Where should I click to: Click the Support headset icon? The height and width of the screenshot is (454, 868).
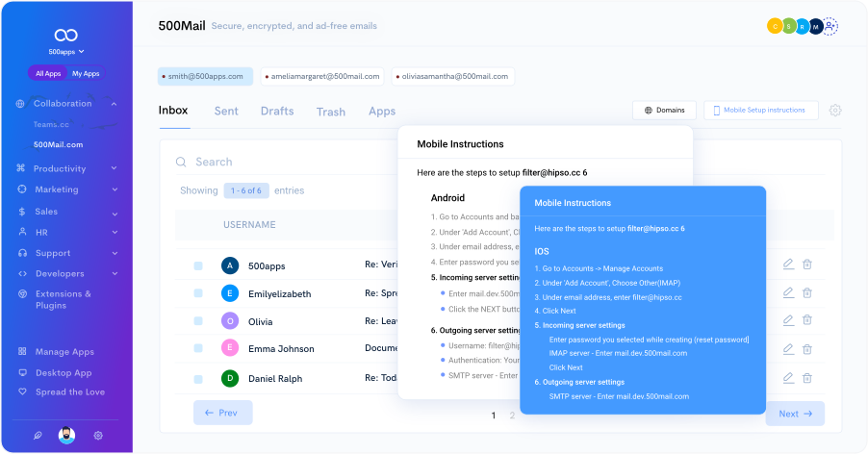point(23,253)
